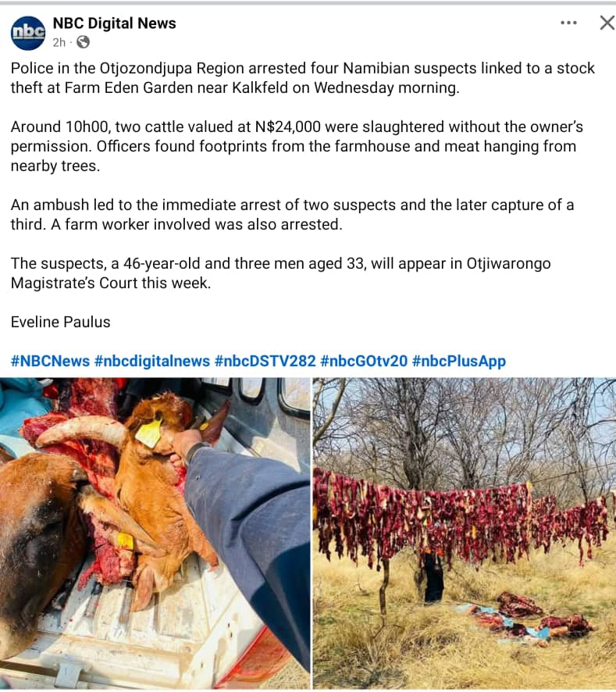Click the curved horn in left photo

[x=82, y=431]
